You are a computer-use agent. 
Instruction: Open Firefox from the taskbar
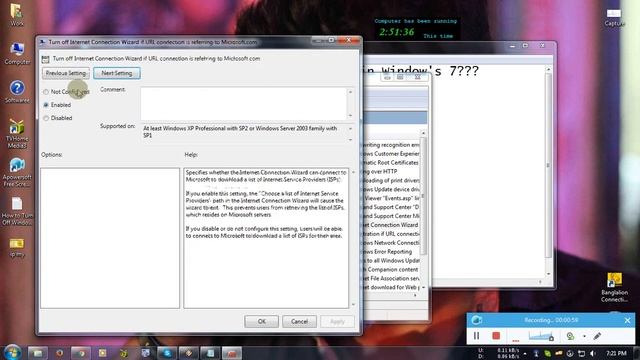point(60,353)
